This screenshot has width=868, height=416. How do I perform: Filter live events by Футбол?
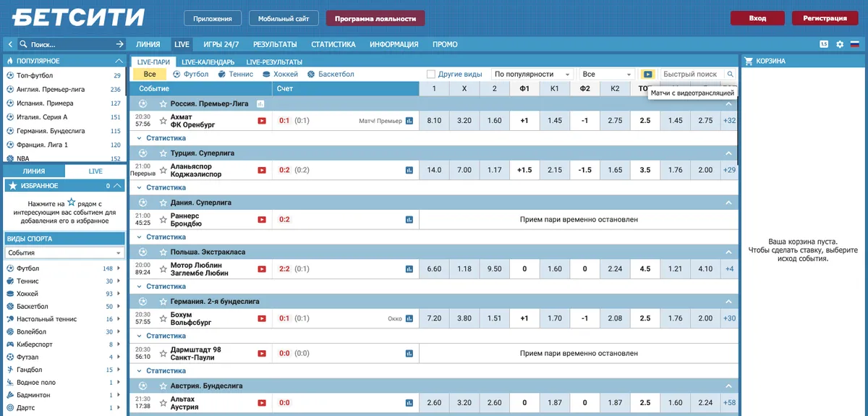click(190, 74)
